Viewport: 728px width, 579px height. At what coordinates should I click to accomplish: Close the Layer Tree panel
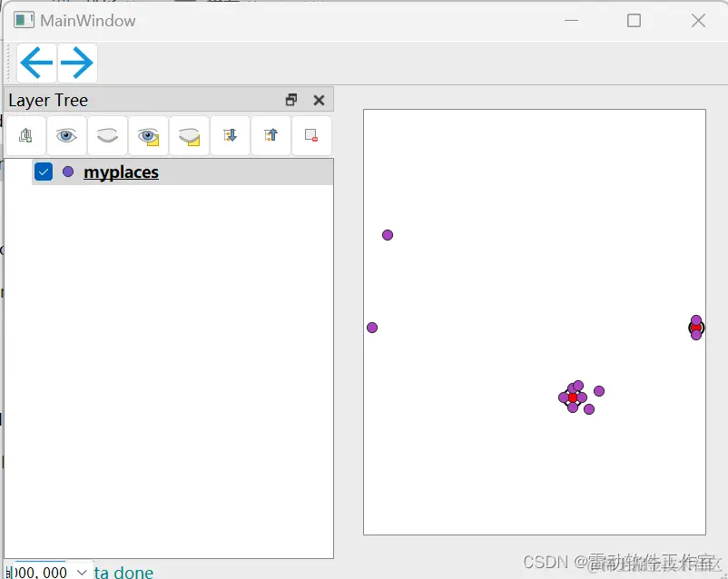pos(319,101)
